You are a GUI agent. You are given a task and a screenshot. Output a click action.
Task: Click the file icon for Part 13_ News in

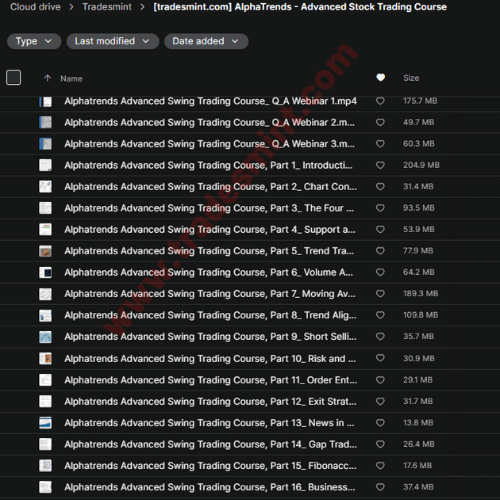45,423
